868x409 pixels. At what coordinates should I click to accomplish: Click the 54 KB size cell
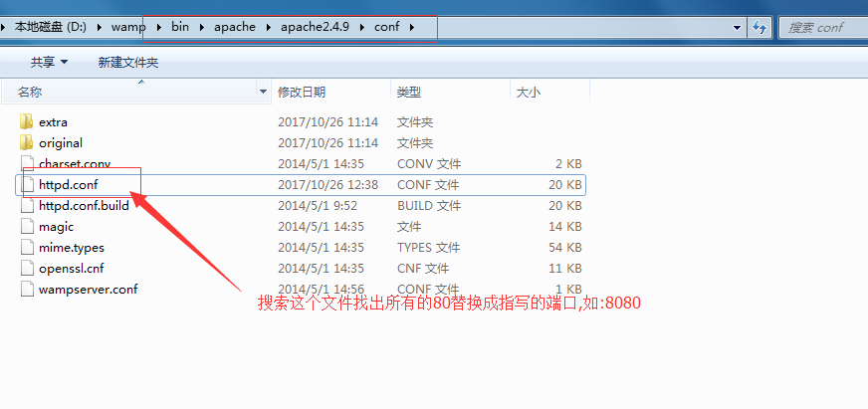[565, 248]
